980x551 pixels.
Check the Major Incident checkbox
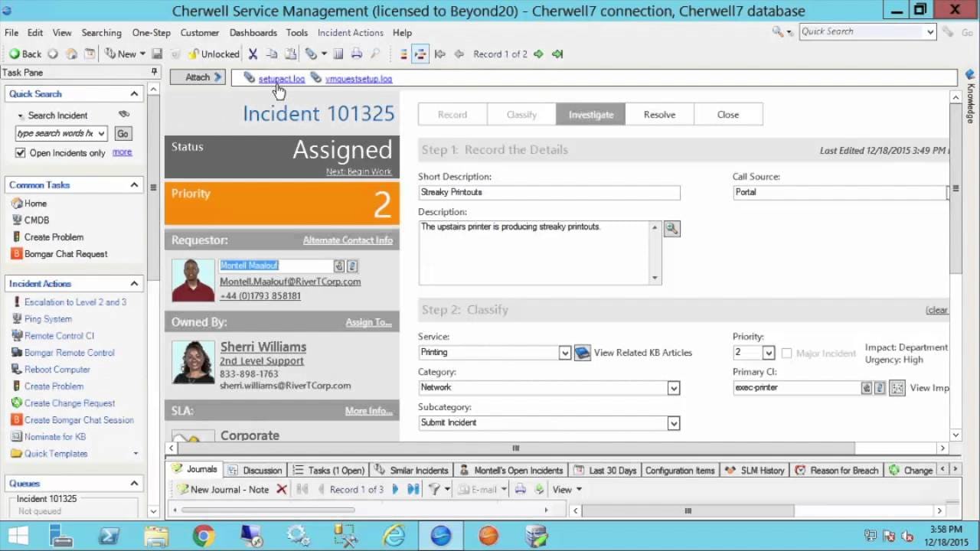[786, 353]
